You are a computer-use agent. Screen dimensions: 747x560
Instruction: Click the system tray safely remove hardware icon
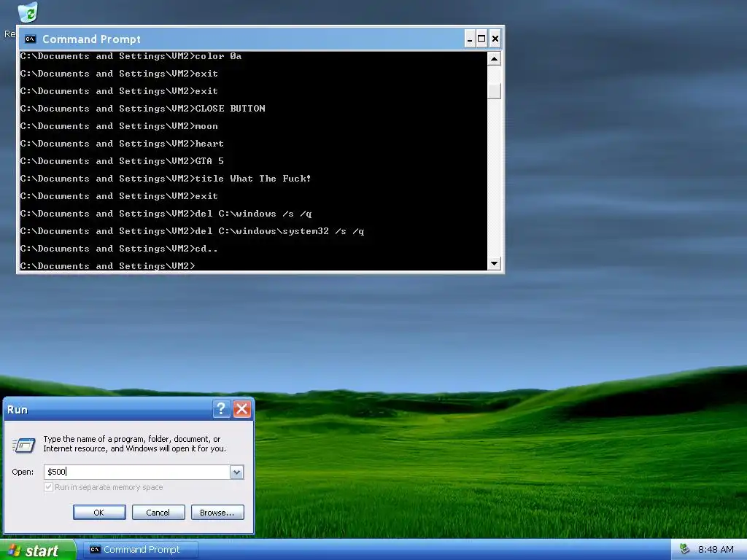pyautogui.click(x=684, y=549)
